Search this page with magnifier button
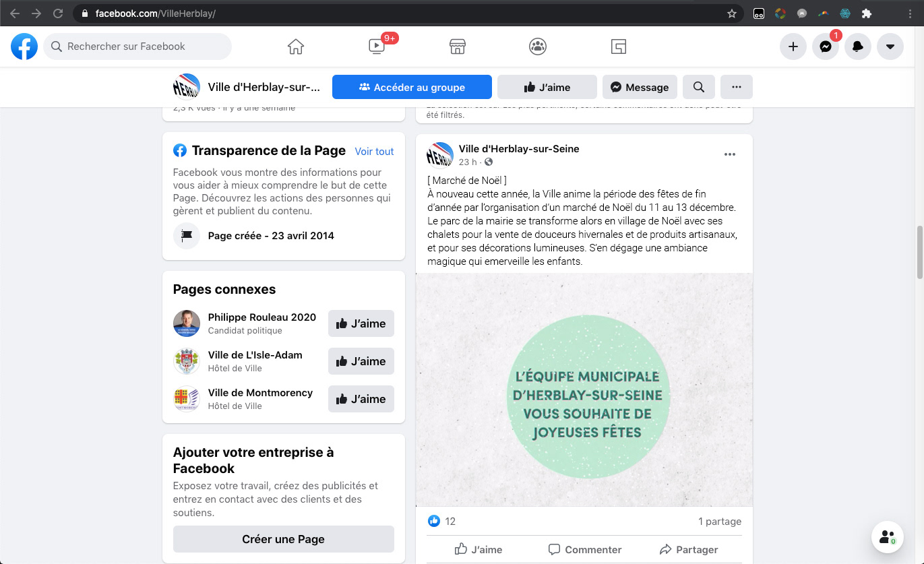Screen dimensions: 924x564 [x=699, y=87]
